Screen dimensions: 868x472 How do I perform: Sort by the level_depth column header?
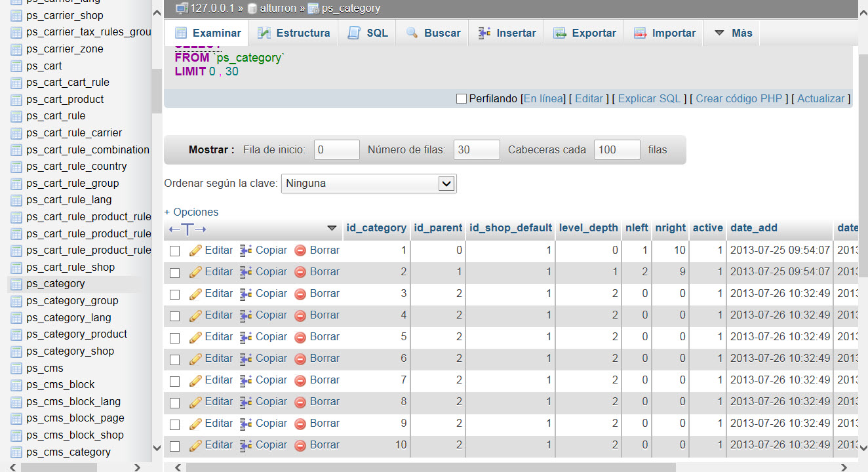[589, 228]
